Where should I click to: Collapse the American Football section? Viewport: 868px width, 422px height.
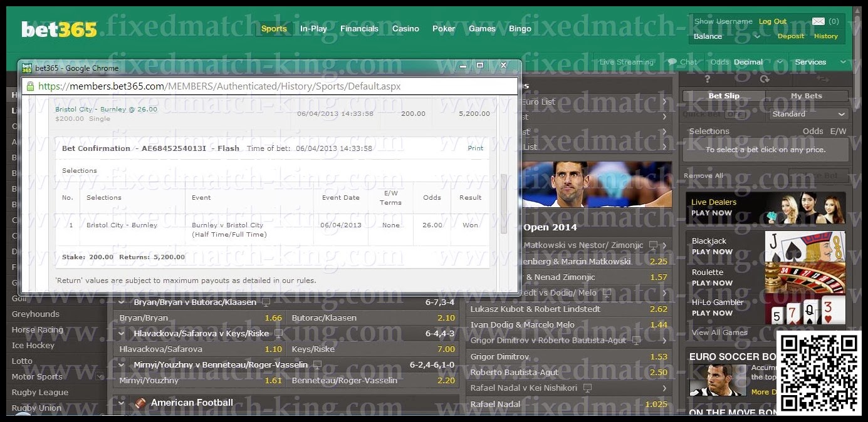[122, 403]
